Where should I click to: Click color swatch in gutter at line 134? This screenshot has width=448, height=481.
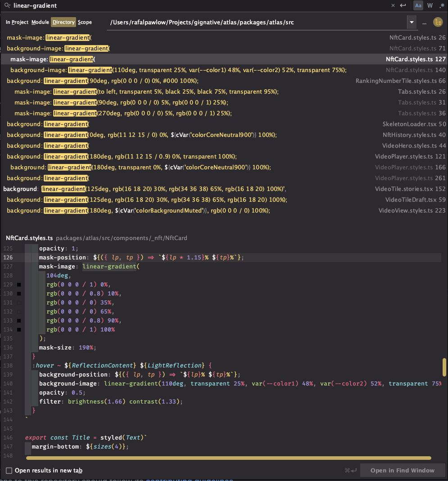[19, 330]
